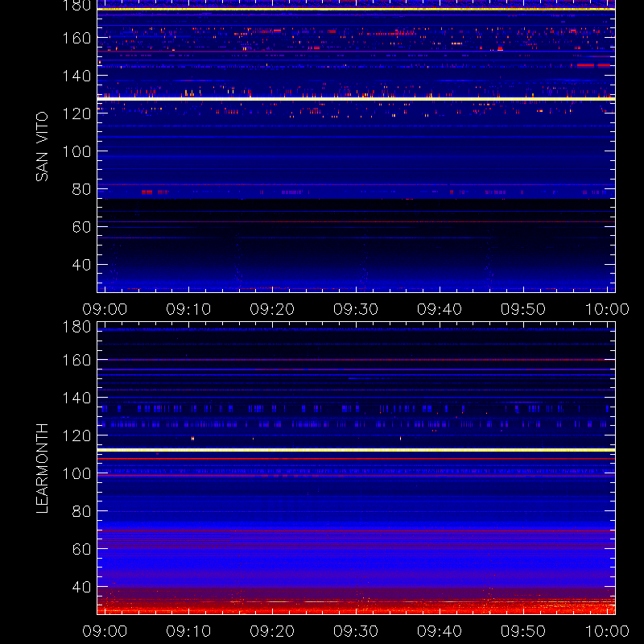This screenshot has height=644, width=644.
Task: Click 09:40 time label under Learmonth plot
Action: click(440, 631)
